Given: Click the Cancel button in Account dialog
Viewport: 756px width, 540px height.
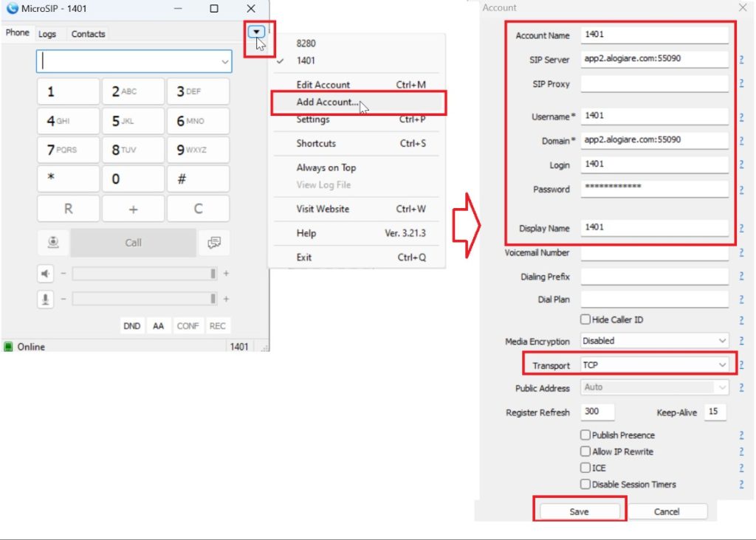Looking at the screenshot, I should tap(667, 511).
